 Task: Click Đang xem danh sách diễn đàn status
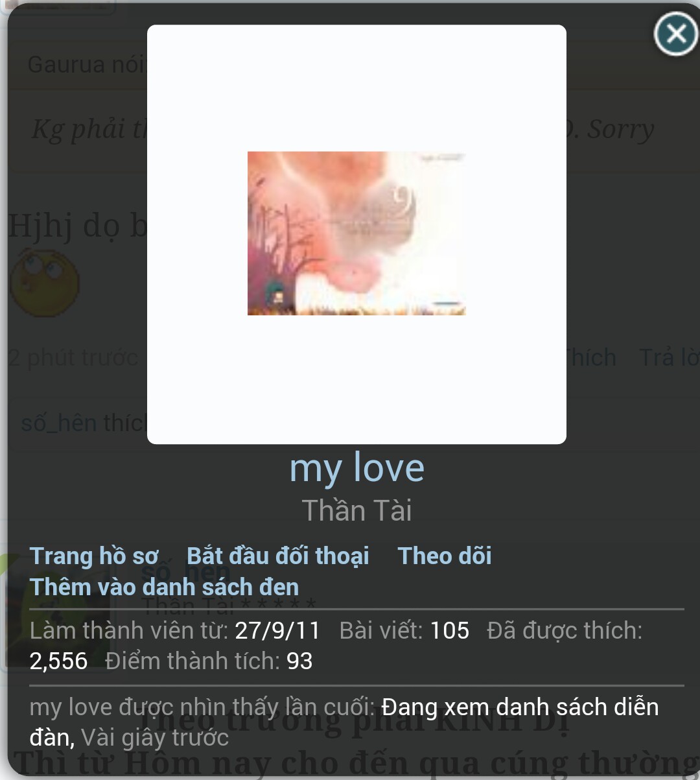point(344,722)
